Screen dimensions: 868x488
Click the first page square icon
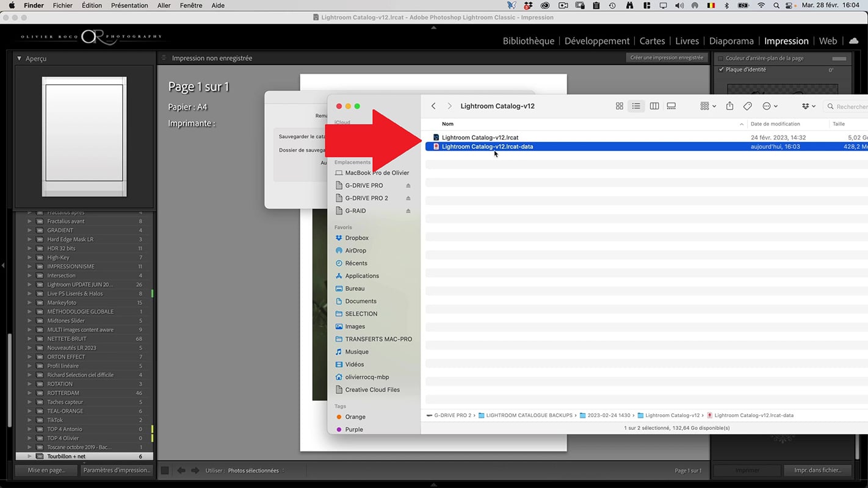165,471
